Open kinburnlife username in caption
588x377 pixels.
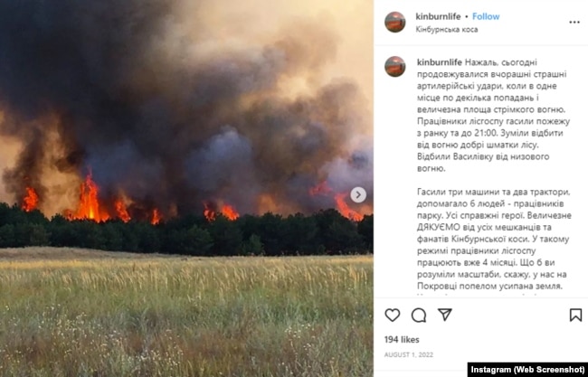(440, 62)
